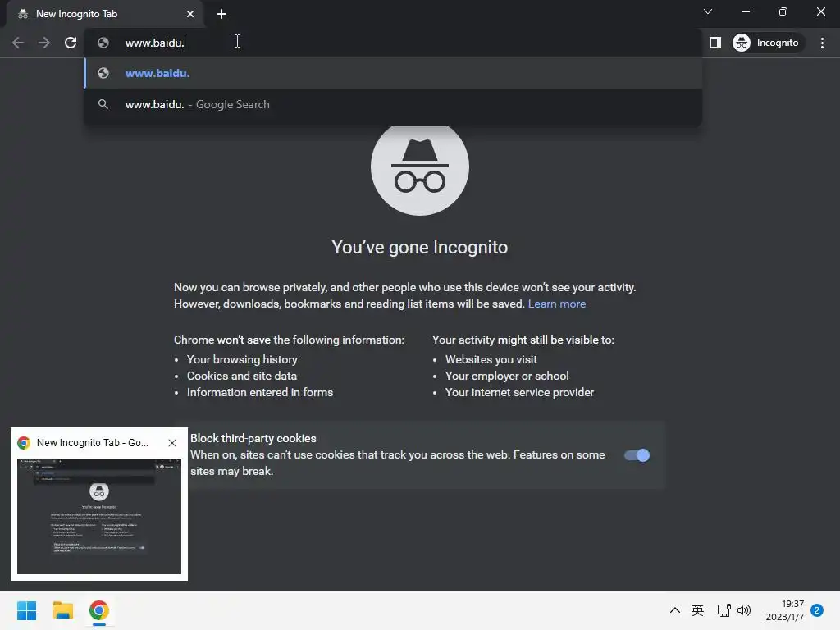Image resolution: width=840 pixels, height=630 pixels.
Task: Click the Chrome taskbar icon
Action: tap(99, 610)
